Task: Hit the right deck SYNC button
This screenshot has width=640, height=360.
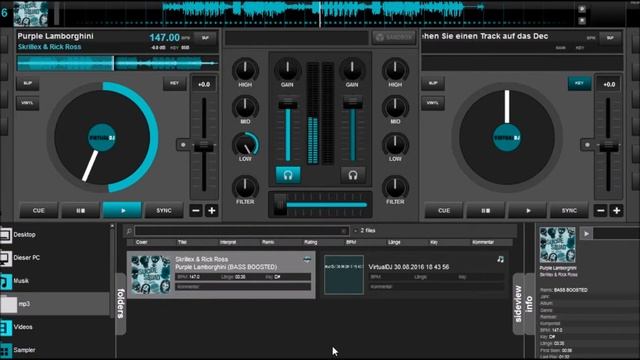Action: pyautogui.click(x=569, y=211)
